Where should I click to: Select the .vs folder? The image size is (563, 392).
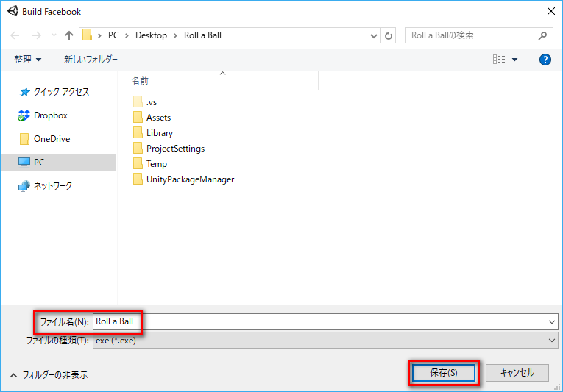coord(145,102)
